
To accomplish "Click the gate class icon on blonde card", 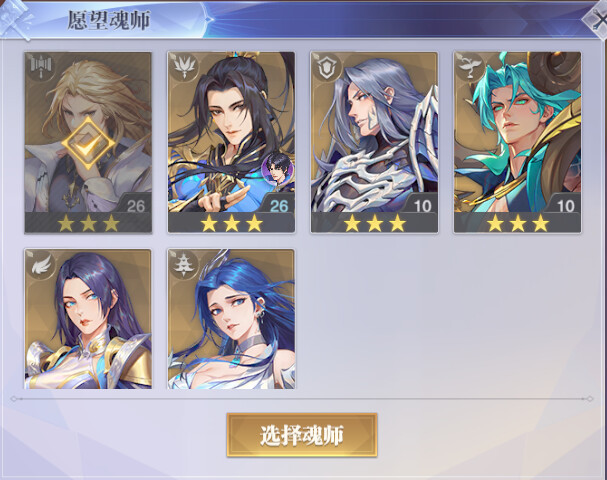I will 41,68.
